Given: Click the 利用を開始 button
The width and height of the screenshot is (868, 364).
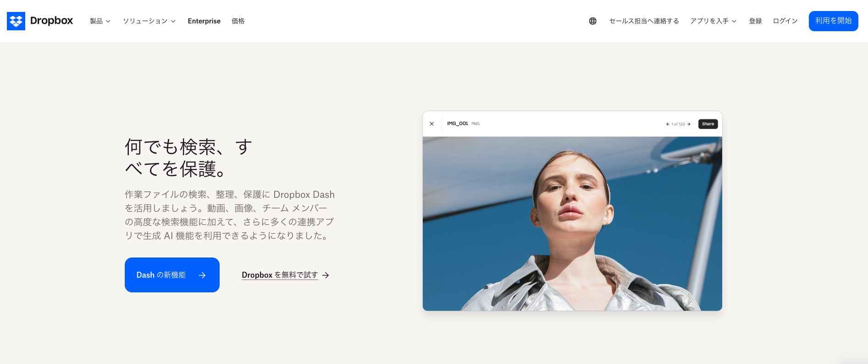Looking at the screenshot, I should [833, 21].
